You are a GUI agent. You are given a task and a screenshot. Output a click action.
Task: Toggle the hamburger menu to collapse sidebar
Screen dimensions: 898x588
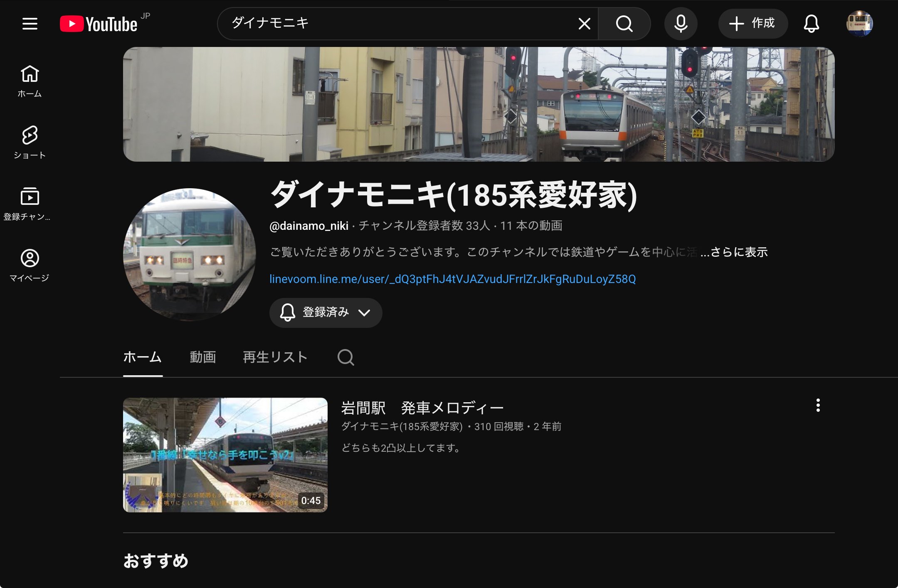click(30, 24)
